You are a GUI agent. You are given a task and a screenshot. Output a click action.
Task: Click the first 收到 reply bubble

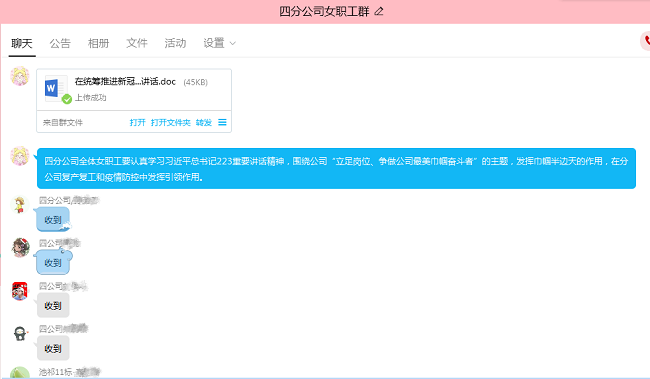[x=53, y=219]
